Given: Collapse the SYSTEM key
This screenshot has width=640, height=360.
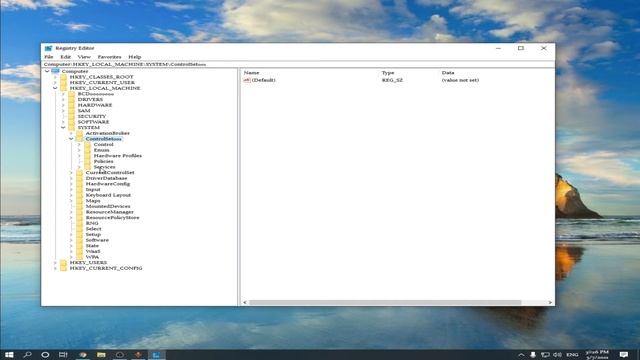Looking at the screenshot, I should tap(63, 128).
